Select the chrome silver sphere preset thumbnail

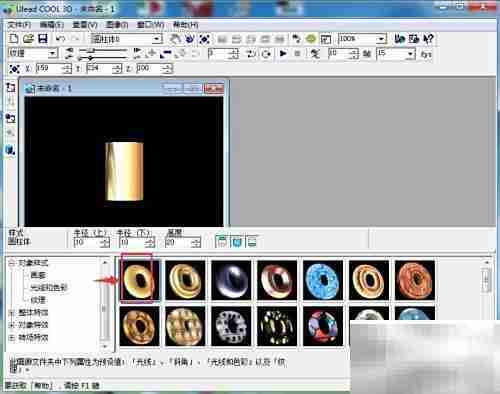point(231,280)
